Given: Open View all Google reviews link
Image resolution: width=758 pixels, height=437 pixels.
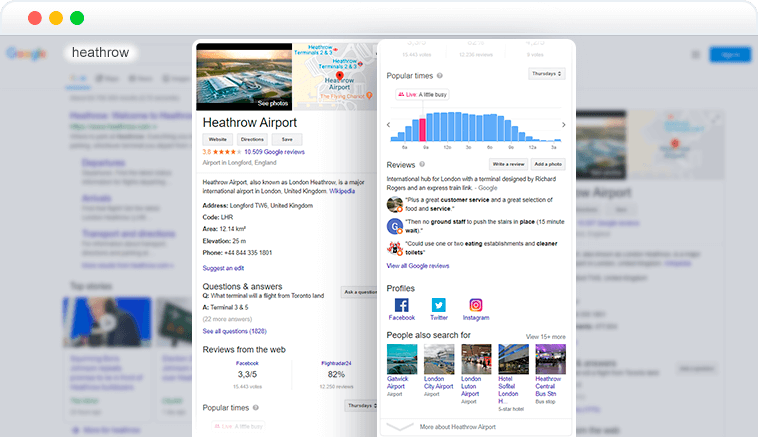Looking at the screenshot, I should tap(418, 266).
